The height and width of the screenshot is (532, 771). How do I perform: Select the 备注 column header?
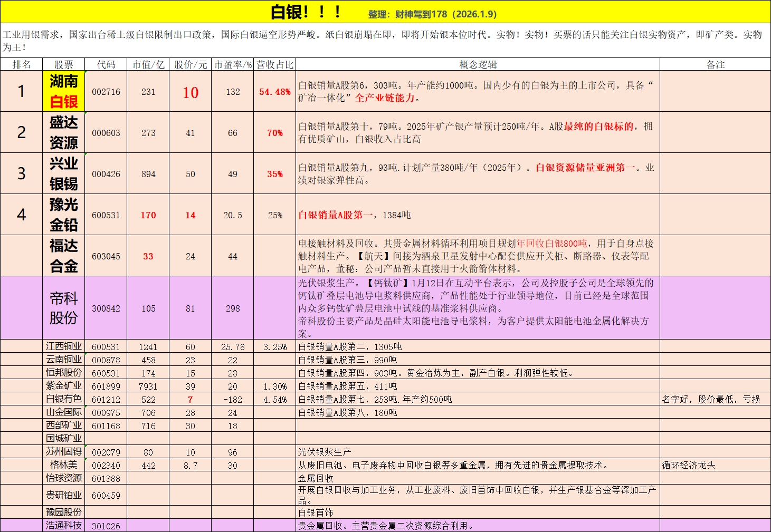716,64
